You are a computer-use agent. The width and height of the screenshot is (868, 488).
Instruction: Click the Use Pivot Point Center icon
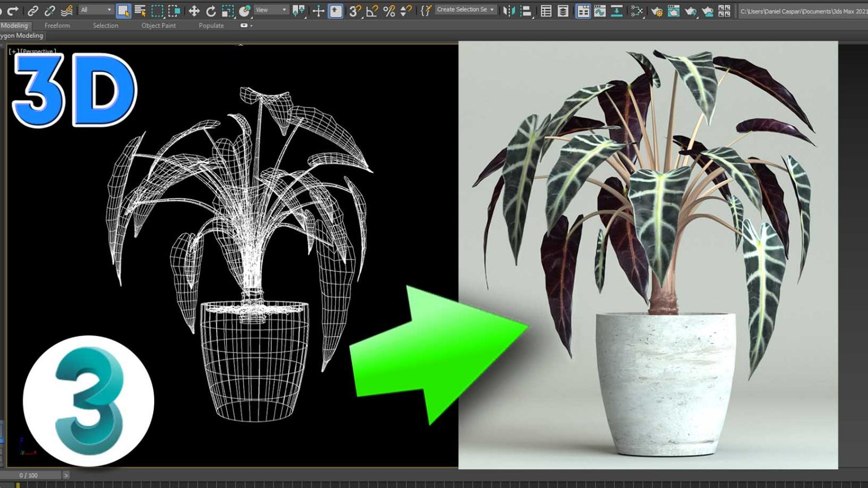coord(298,10)
